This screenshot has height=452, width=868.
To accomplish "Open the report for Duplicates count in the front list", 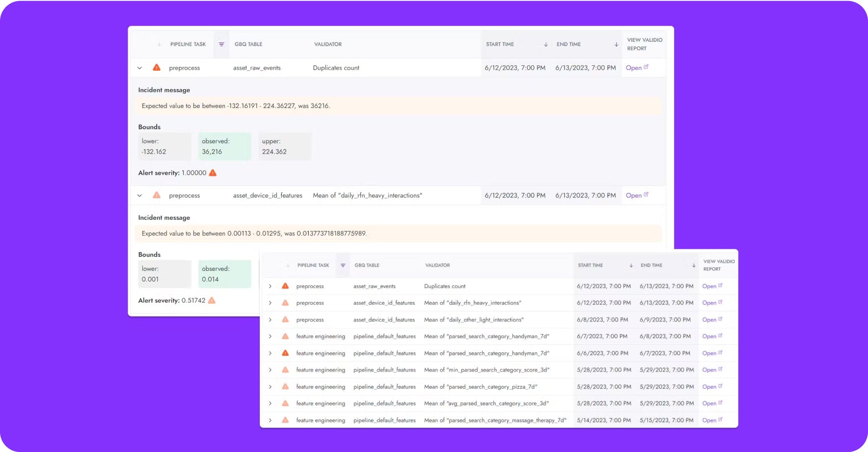I will pos(712,286).
